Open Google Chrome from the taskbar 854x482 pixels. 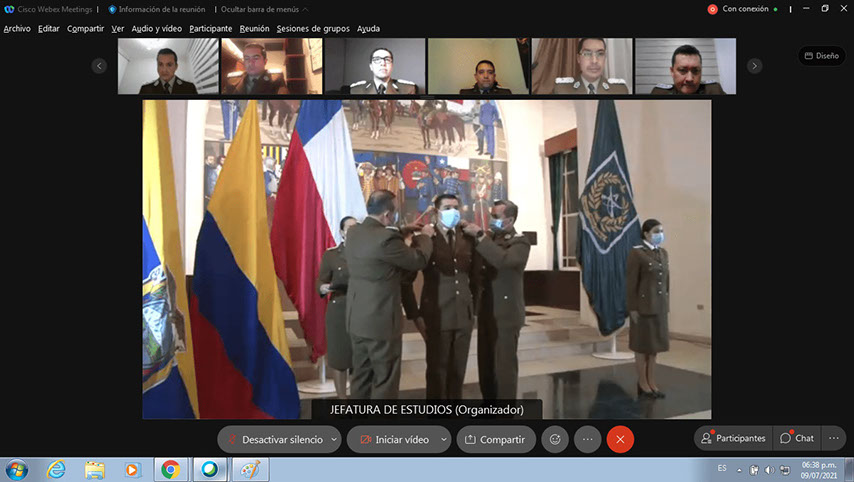coord(170,469)
